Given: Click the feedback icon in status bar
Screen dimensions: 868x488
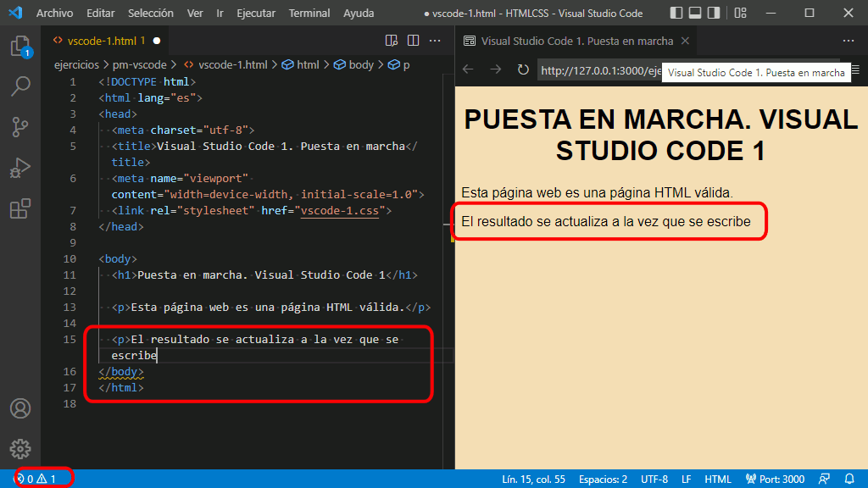Looking at the screenshot, I should [x=824, y=479].
